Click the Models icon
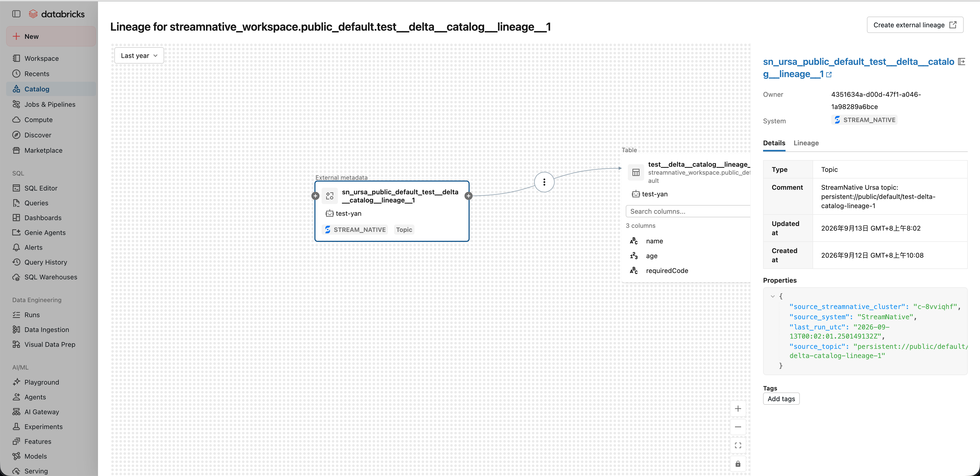 (x=16, y=456)
